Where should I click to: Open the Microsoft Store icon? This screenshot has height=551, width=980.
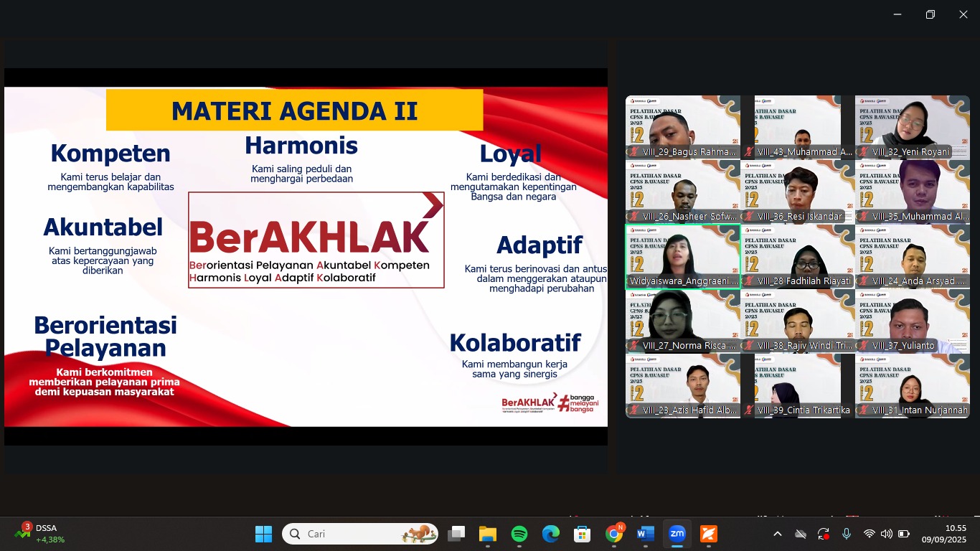[582, 534]
